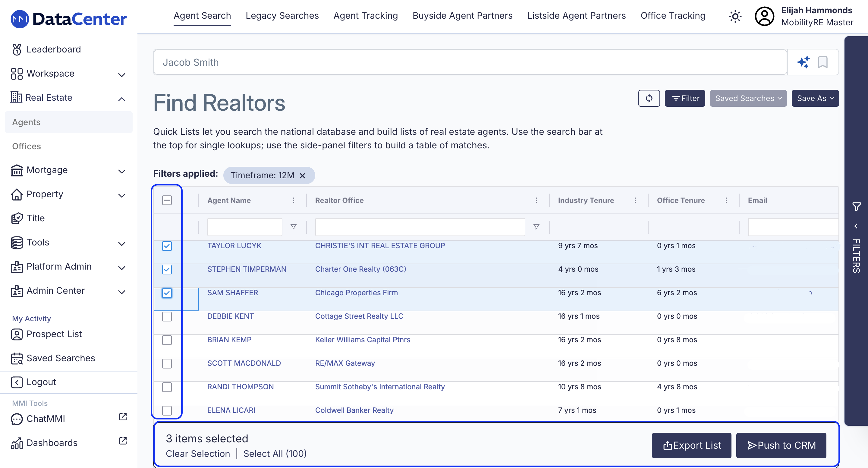Click the Filter button
868x468 pixels.
tap(685, 98)
